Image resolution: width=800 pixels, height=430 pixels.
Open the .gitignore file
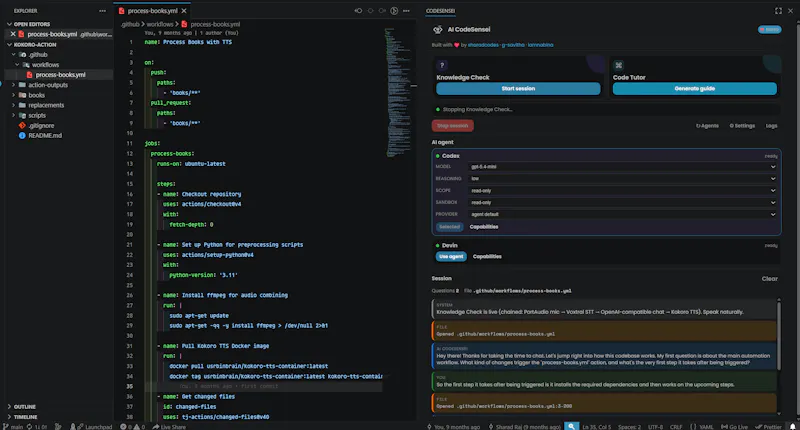click(41, 125)
